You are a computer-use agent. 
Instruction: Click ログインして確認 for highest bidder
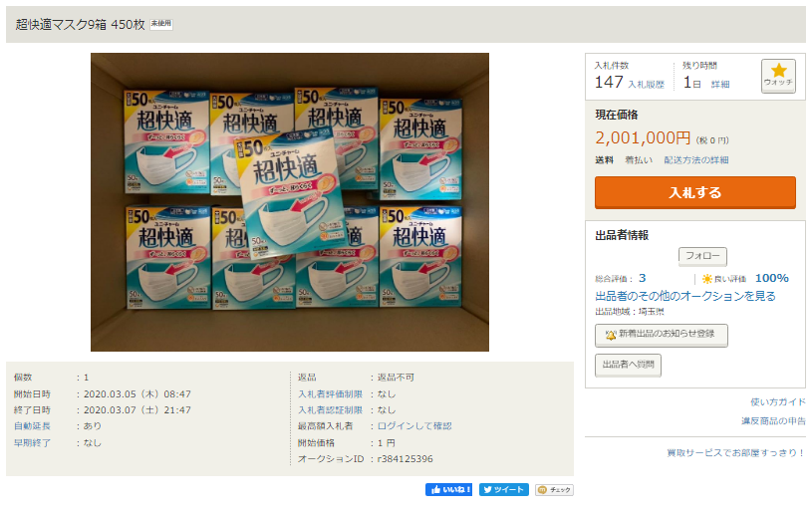point(414,426)
